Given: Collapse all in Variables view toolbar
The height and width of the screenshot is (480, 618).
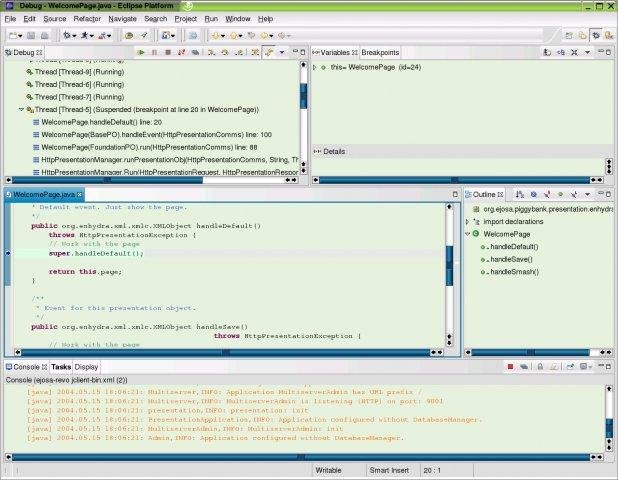Looking at the screenshot, I should (x=574, y=52).
